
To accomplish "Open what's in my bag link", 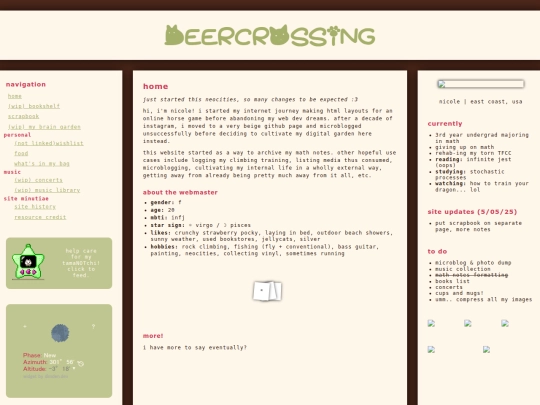I will coord(42,164).
